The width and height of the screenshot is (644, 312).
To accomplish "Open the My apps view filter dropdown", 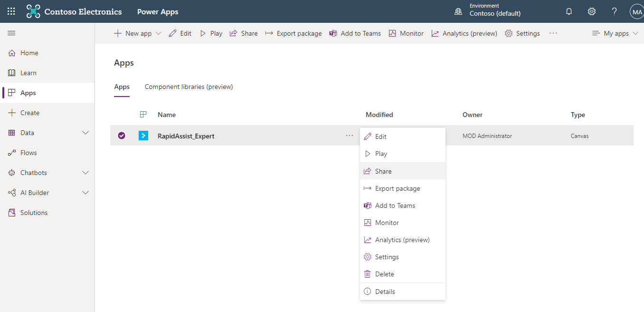I will 615,33.
